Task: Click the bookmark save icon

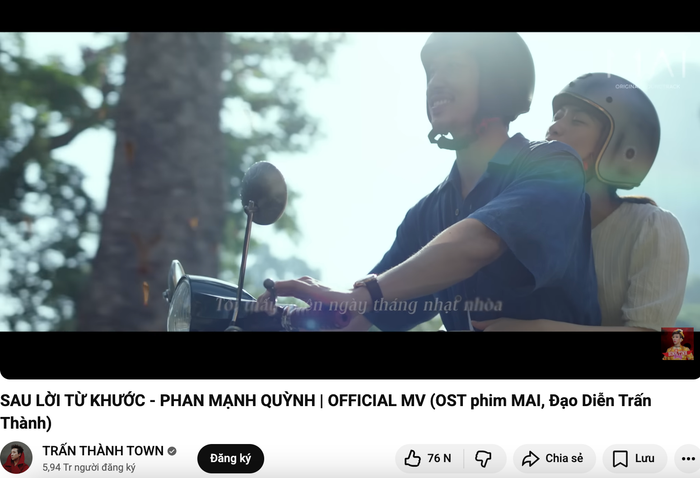Action: point(620,458)
